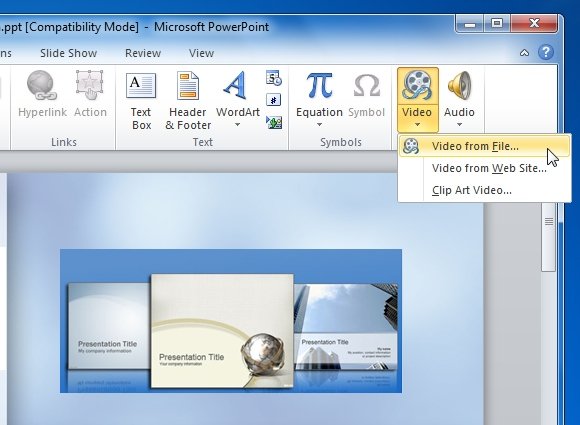This screenshot has height=425, width=580.
Task: Insert Object icon in Text group
Action: (274, 122)
